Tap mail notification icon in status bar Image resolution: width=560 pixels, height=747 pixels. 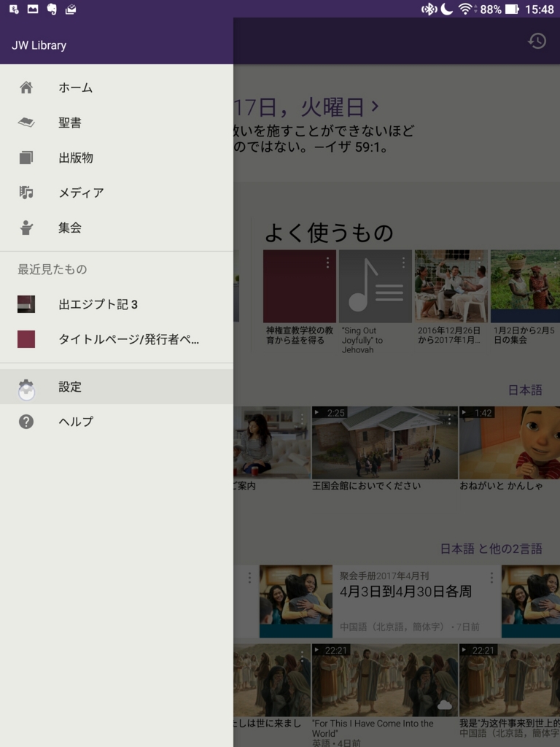click(71, 9)
